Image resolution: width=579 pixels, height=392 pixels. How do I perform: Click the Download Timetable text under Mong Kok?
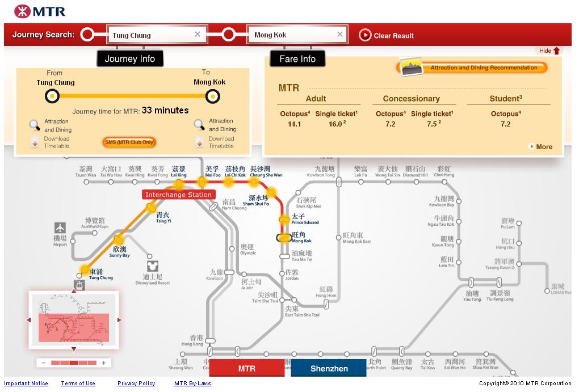[x=221, y=142]
